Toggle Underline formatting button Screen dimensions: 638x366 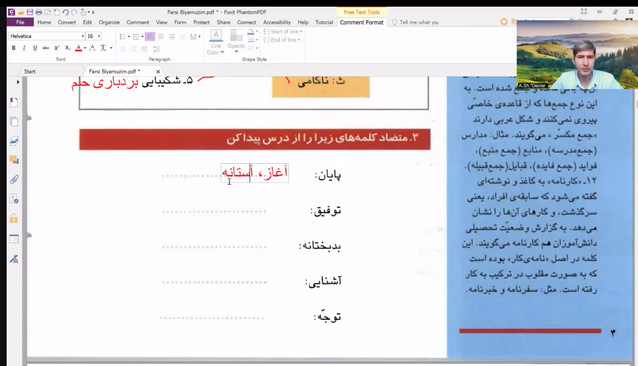coord(35,48)
